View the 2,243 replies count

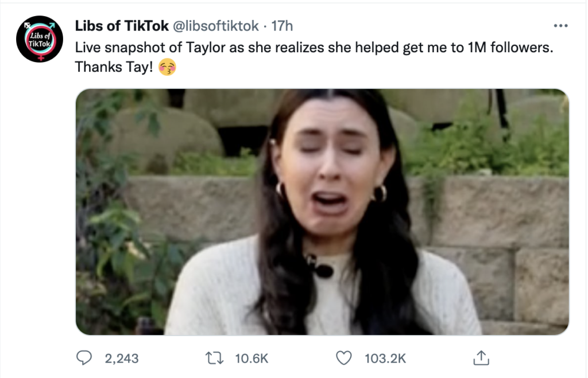point(122,359)
